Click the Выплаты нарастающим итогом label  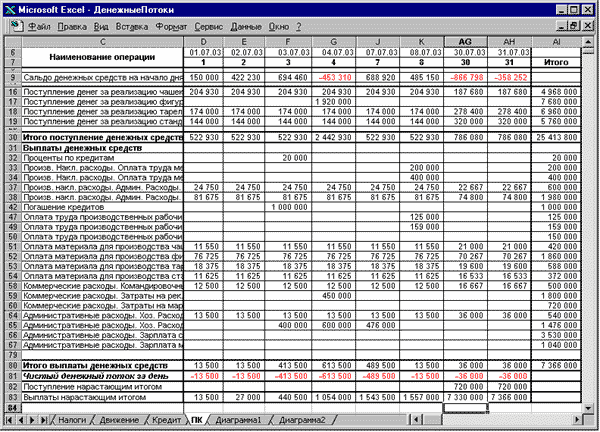click(x=103, y=397)
